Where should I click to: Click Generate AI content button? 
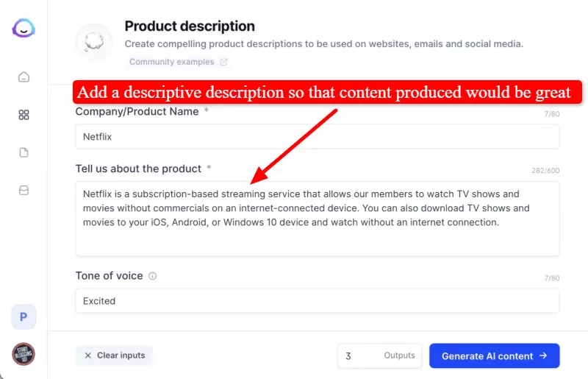(494, 355)
